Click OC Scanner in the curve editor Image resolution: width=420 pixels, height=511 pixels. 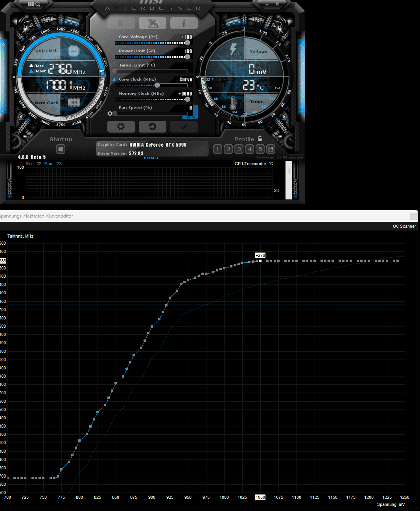tap(404, 226)
